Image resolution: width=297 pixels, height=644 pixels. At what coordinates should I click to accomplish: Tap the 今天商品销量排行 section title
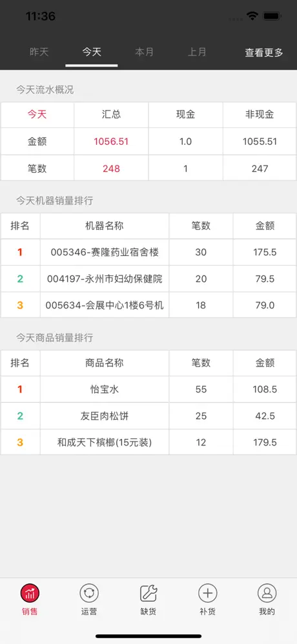[x=55, y=338]
